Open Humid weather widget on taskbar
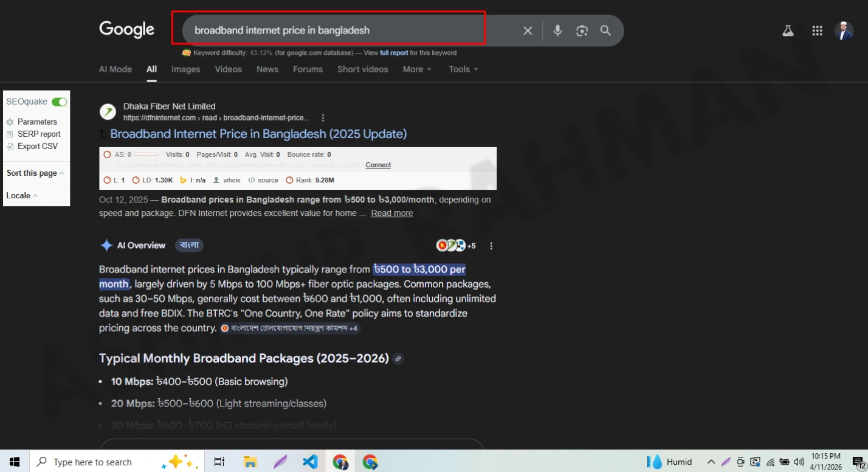The width and height of the screenshot is (868, 472). pyautogui.click(x=670, y=462)
